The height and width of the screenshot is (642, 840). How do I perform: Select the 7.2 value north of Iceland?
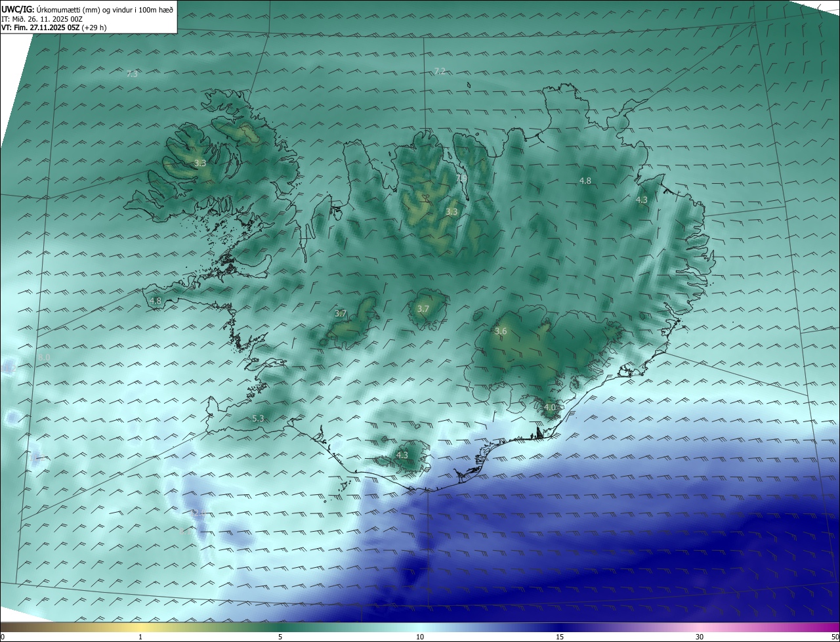click(x=440, y=71)
